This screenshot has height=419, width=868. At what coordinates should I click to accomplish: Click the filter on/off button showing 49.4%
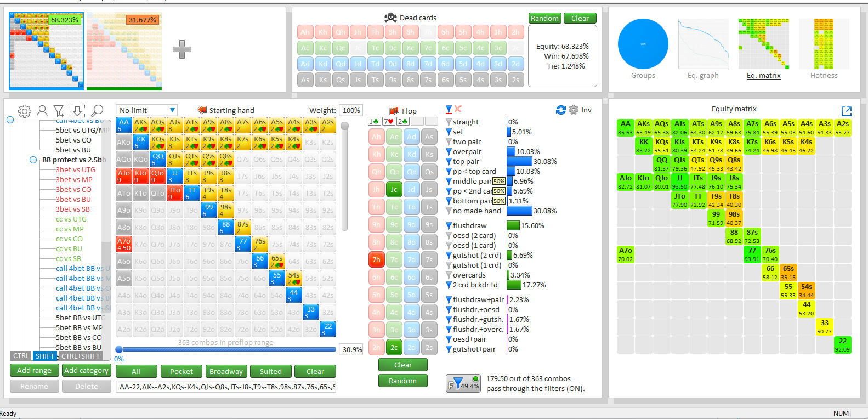point(464,383)
